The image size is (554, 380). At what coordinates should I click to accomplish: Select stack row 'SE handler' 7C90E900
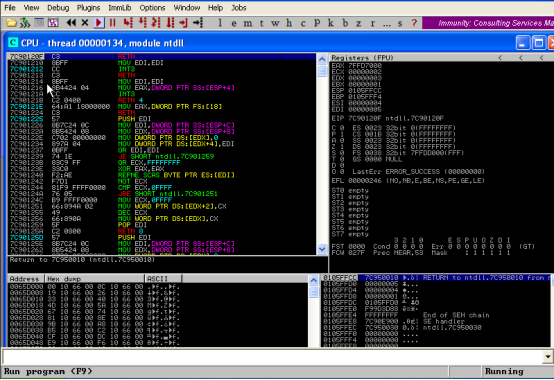pyautogui.click(x=436, y=321)
